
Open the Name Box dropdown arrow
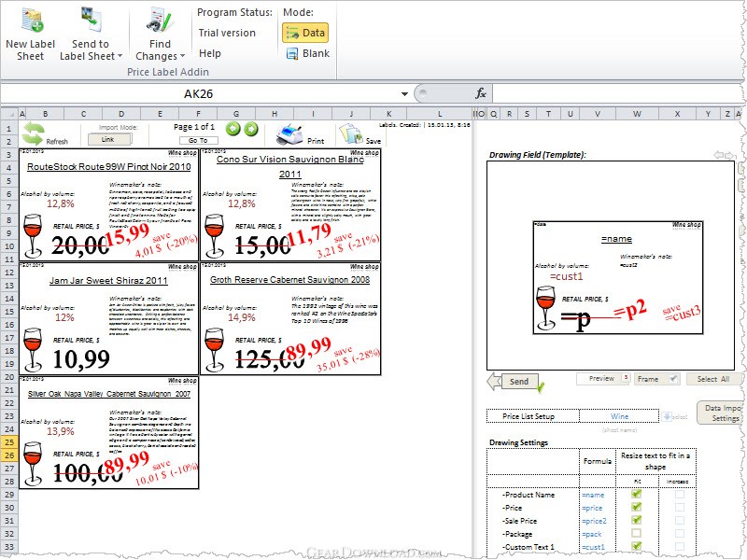(x=404, y=94)
